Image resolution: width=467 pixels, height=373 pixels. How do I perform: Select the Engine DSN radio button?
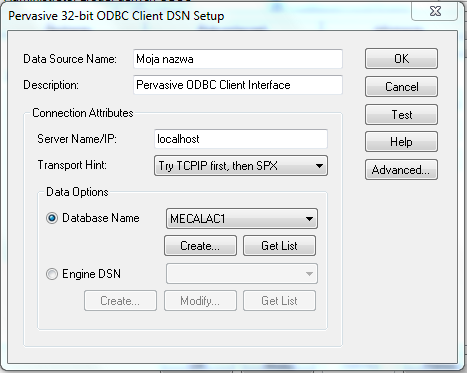pos(52,274)
